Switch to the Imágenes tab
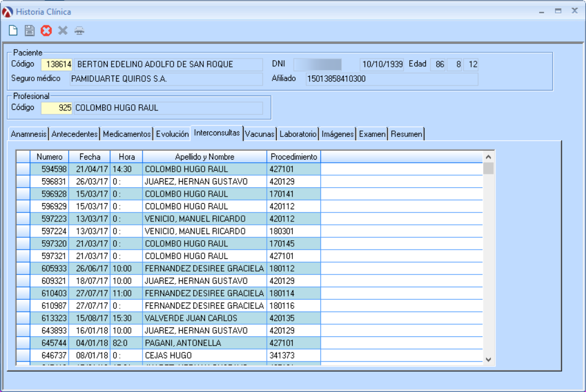This screenshot has height=392, width=586. click(337, 134)
